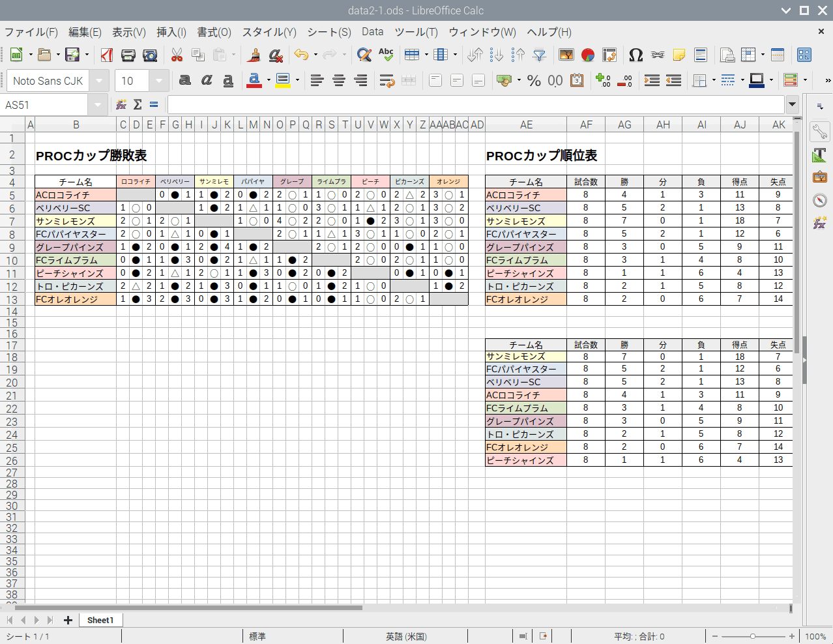The height and width of the screenshot is (644, 833).
Task: Save the document with disk icon
Action: click(72, 55)
